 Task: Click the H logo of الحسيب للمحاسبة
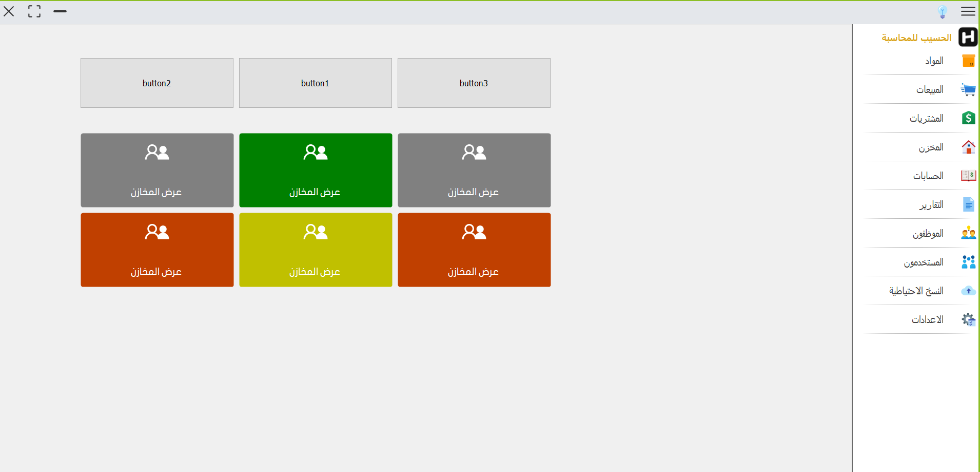click(x=968, y=37)
